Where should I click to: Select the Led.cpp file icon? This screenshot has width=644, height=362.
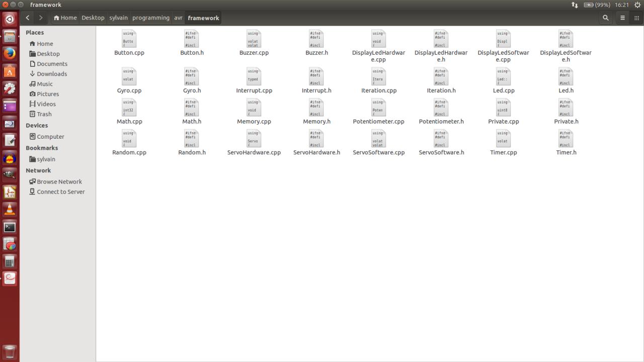pyautogui.click(x=504, y=77)
